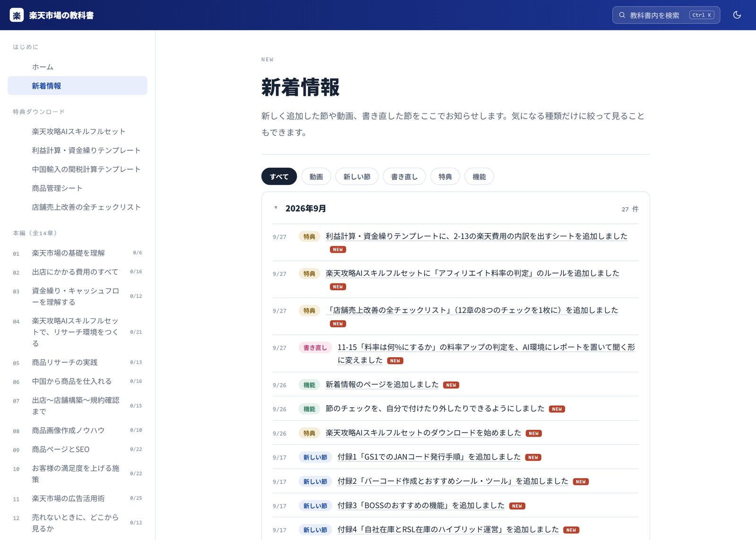Open 付録1 GS1でのJANコード発行手順 entry

click(429, 457)
